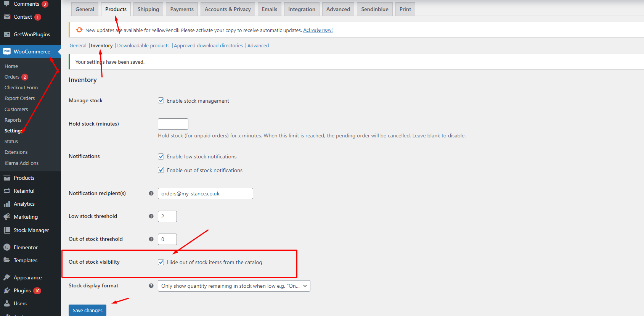
Task: Click the Retainful icon in sidebar
Action: [7, 191]
